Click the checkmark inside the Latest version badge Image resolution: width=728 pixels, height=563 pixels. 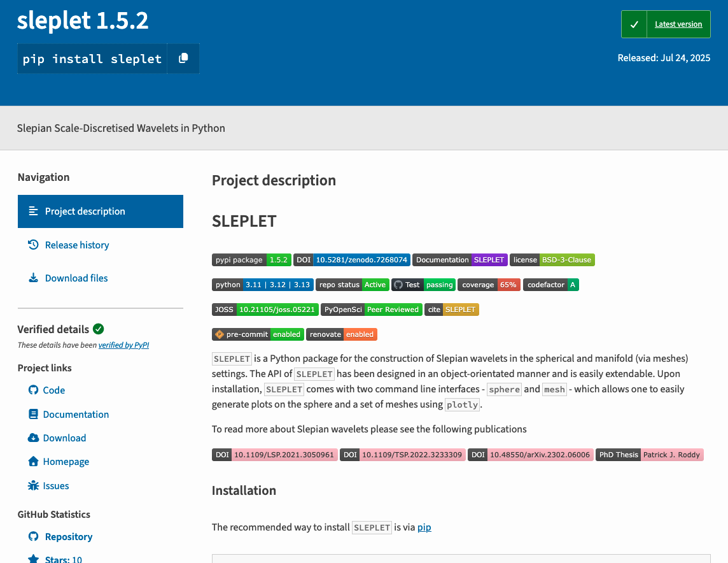tap(633, 24)
